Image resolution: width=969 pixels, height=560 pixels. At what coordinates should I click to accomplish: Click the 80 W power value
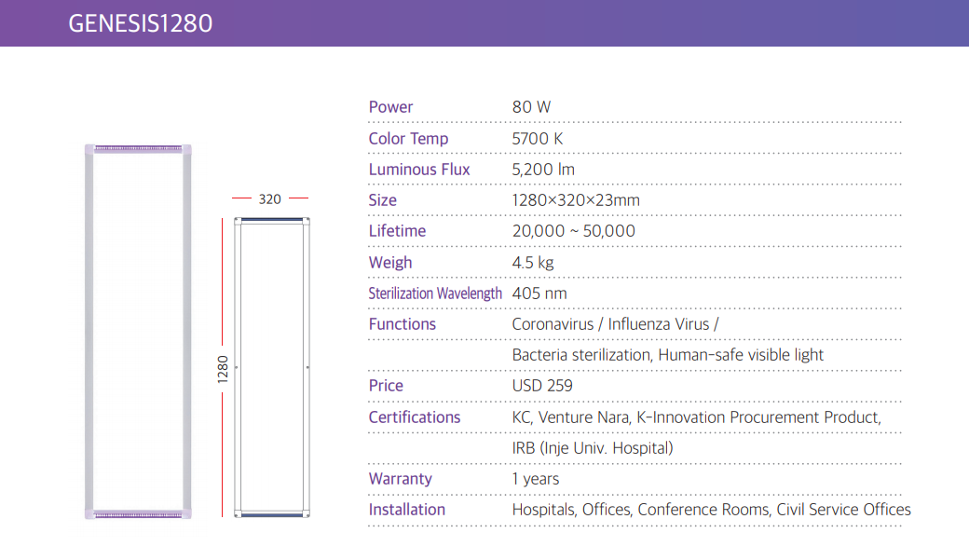click(x=531, y=107)
